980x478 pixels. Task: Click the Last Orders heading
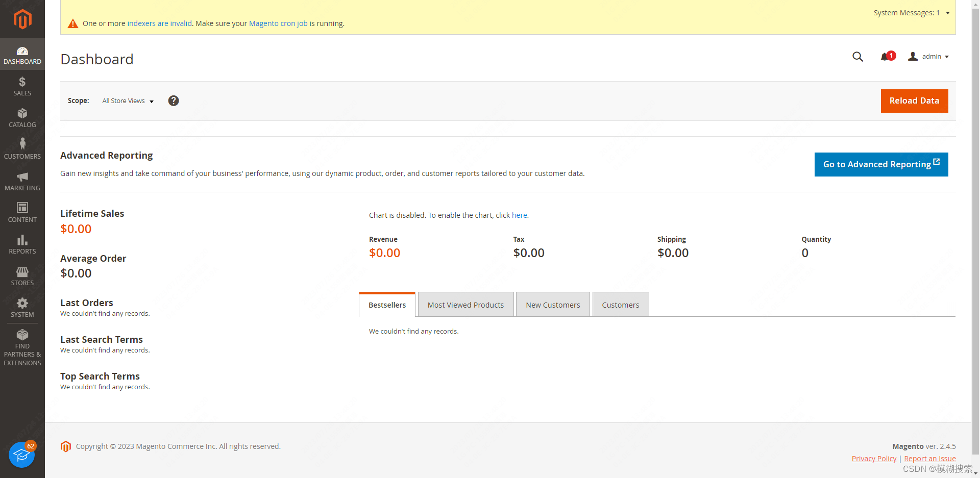(87, 303)
